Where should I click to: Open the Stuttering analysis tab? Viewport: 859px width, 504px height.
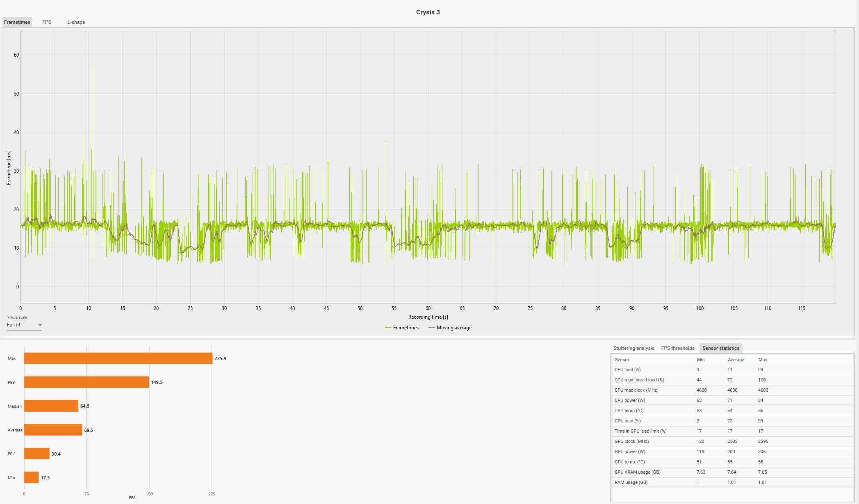pos(633,348)
